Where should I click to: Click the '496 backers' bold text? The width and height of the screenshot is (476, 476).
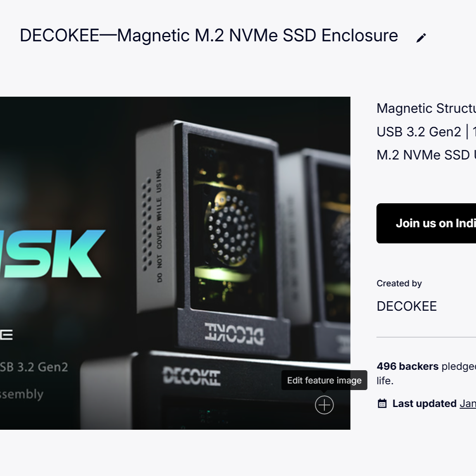(407, 366)
